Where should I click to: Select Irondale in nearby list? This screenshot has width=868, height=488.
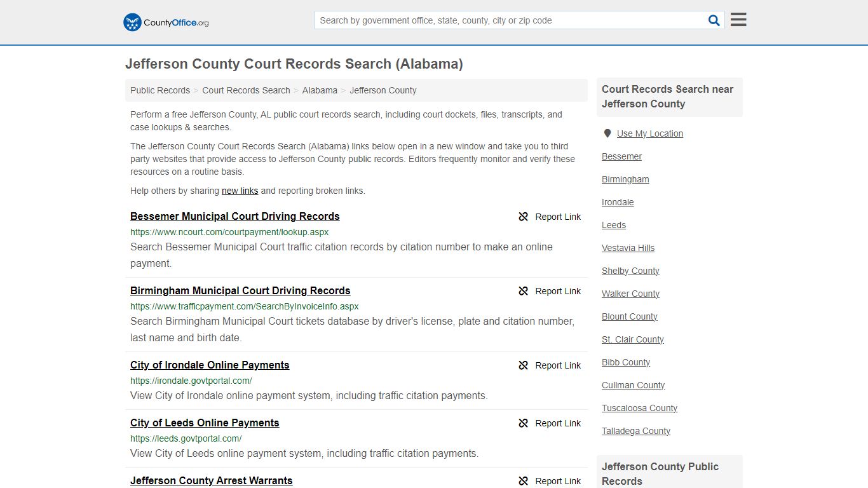coord(618,202)
